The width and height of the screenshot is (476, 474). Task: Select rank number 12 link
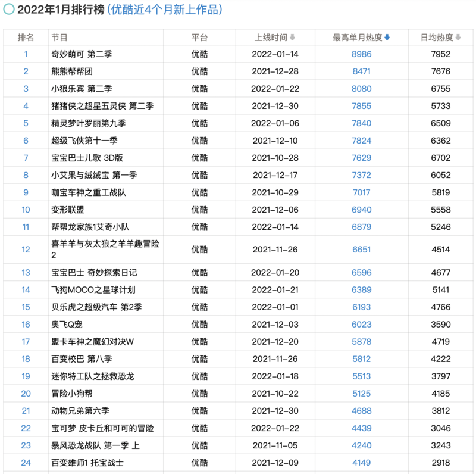(x=26, y=250)
